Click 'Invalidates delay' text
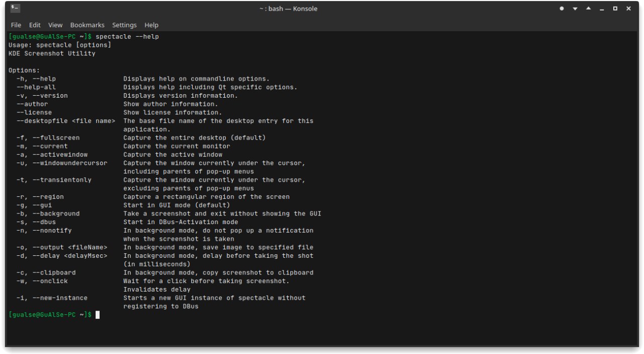Screen dimensions: 644x354 click(x=157, y=290)
